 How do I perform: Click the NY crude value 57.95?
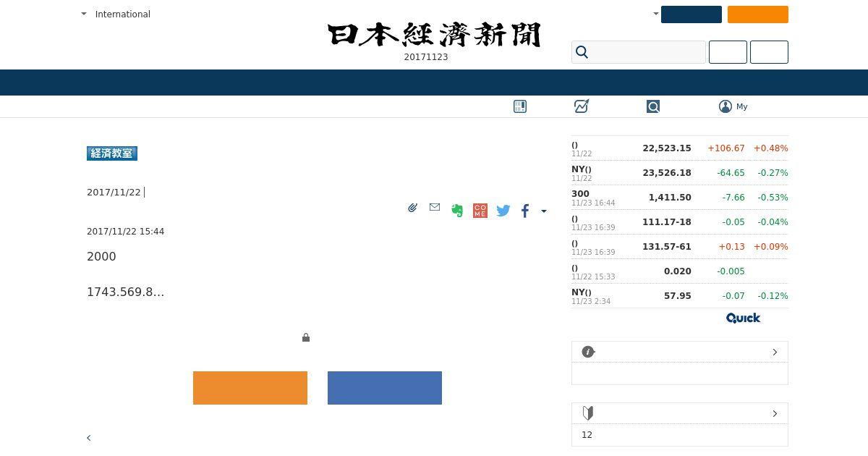coord(678,296)
